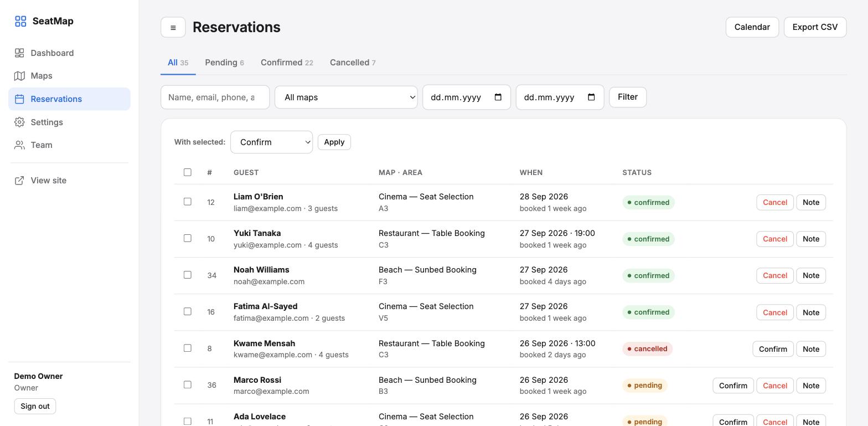
Task: Open the View site link
Action: click(69, 181)
